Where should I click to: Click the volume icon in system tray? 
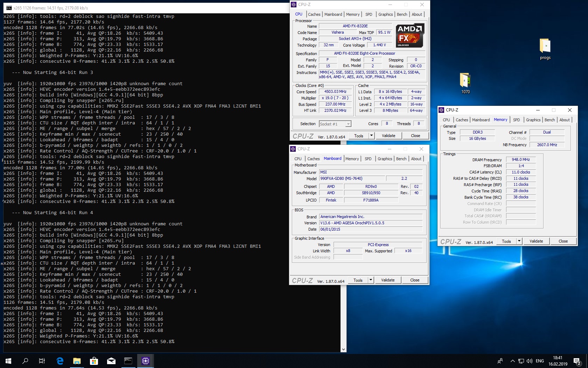[529, 361]
